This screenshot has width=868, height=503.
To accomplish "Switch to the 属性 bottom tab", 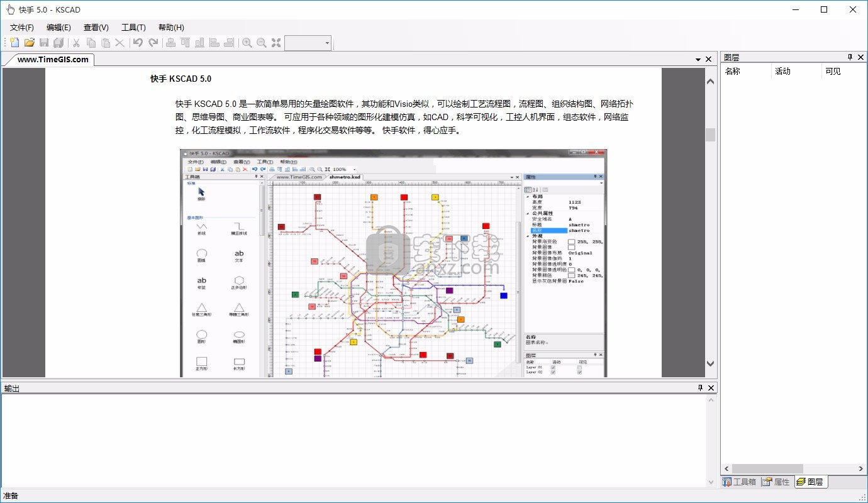I will coord(776,482).
